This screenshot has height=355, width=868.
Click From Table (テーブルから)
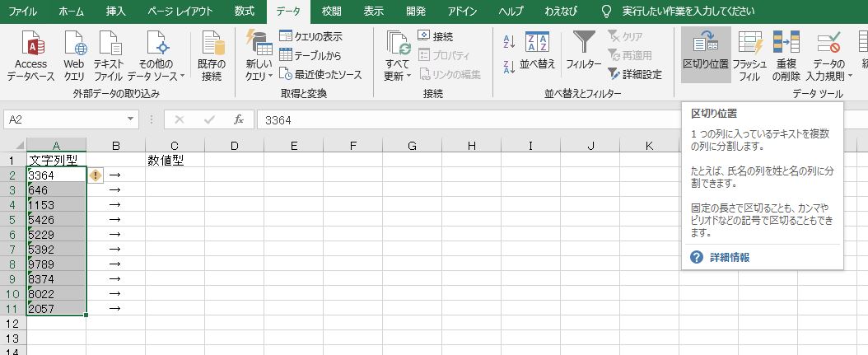click(310, 55)
